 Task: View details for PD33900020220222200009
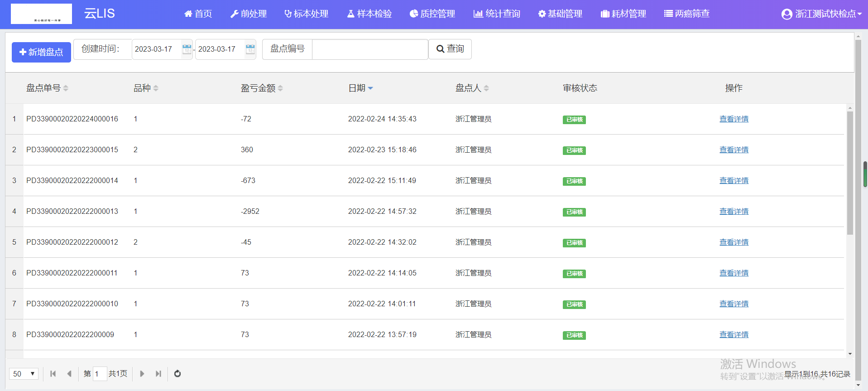tap(734, 335)
